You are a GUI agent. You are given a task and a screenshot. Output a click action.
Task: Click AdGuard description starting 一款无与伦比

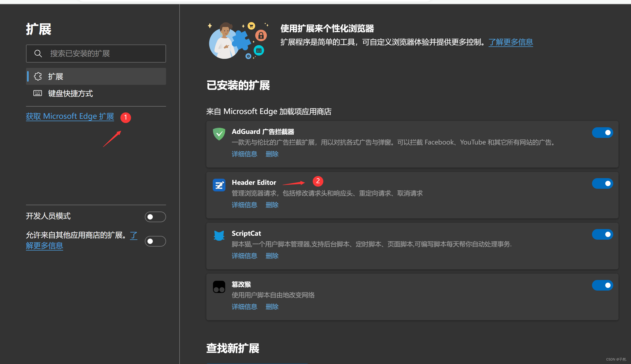394,142
